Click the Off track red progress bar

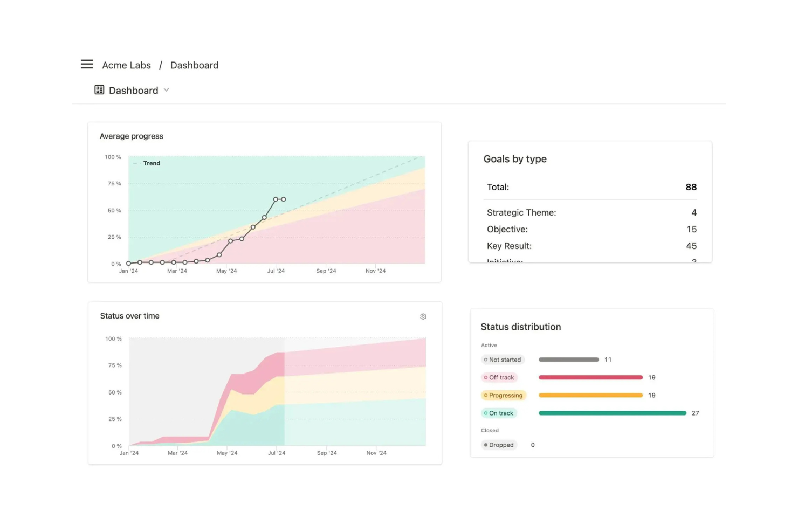pyautogui.click(x=590, y=377)
